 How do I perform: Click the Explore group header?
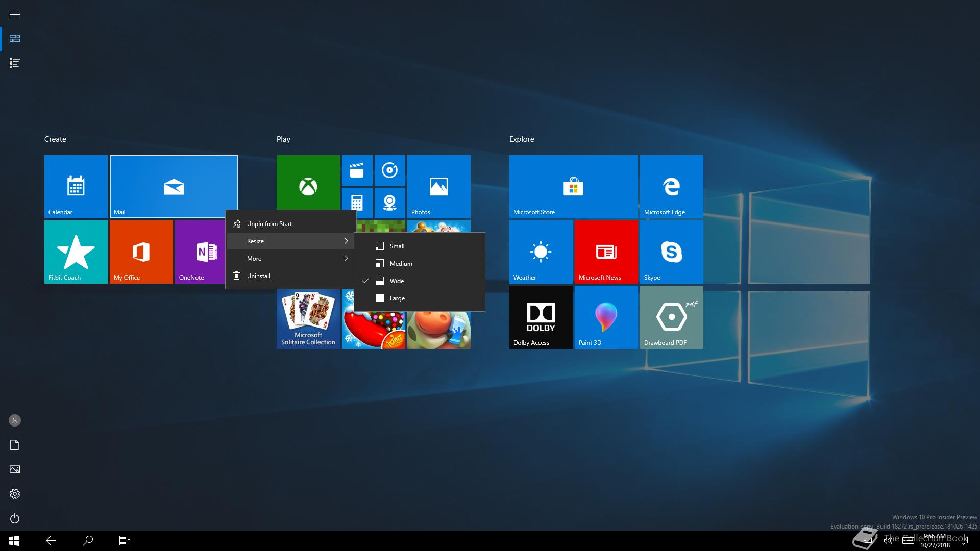(522, 139)
